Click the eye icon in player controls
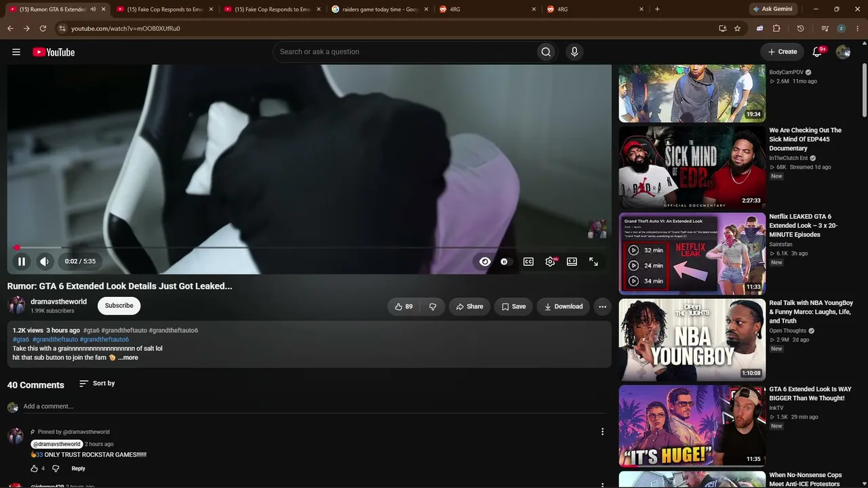This screenshot has height=488, width=868. (485, 262)
